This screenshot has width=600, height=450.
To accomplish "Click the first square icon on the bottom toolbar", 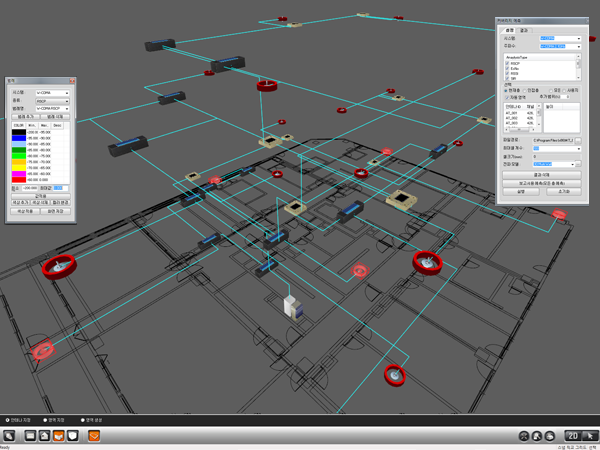I will pos(9,435).
